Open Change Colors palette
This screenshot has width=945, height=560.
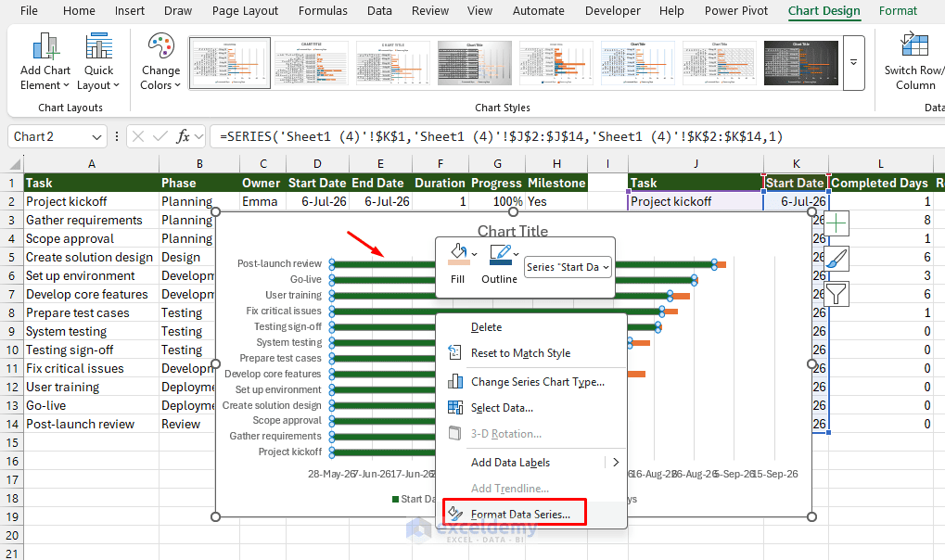[160, 61]
